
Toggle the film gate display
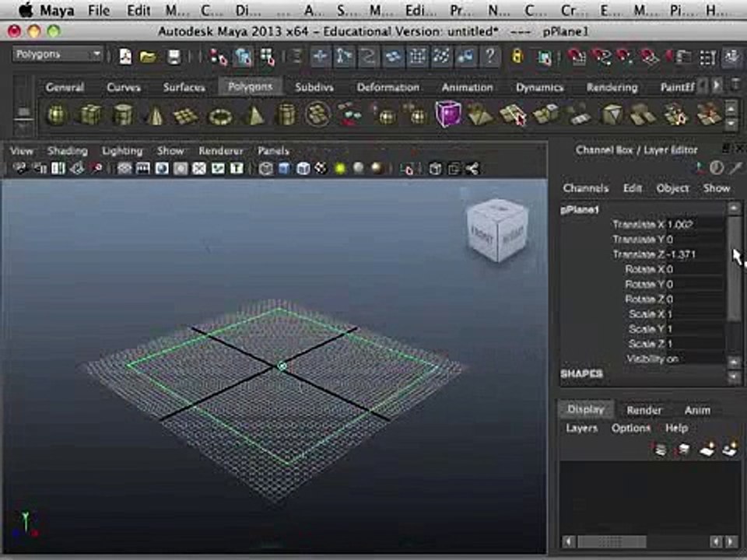point(143,169)
